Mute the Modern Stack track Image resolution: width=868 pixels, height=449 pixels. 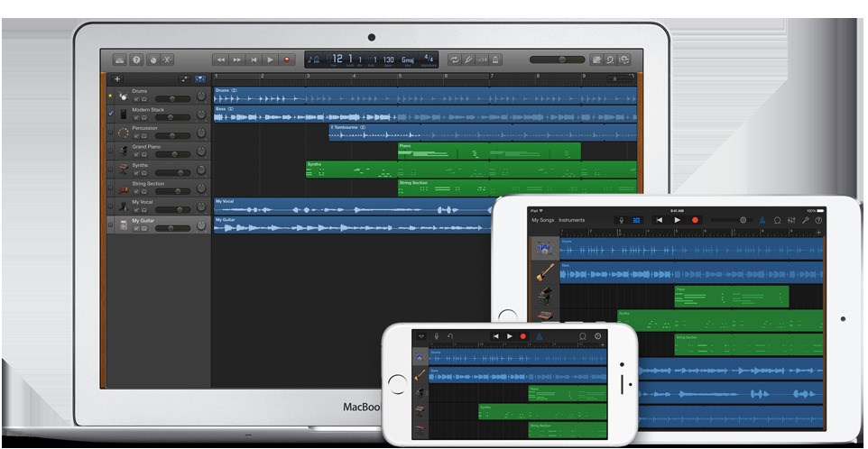[136, 117]
